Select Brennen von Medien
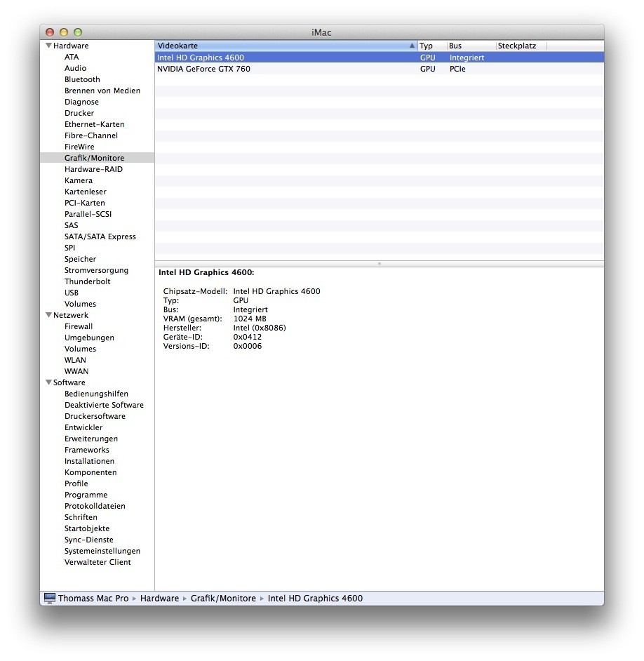 point(102,91)
